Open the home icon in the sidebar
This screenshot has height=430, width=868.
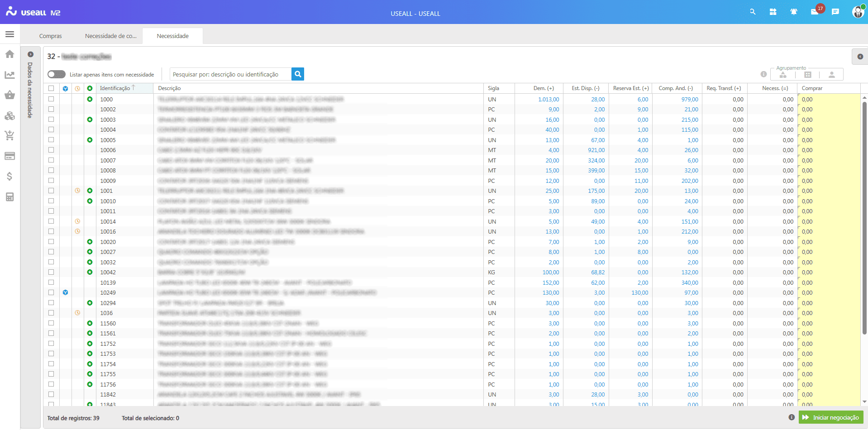click(x=10, y=54)
